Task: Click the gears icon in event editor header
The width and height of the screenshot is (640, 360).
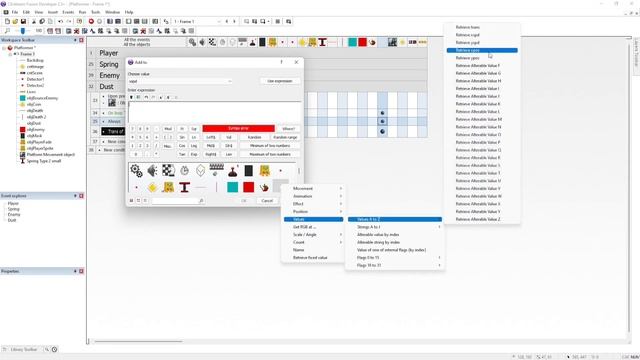Action: click(x=192, y=42)
